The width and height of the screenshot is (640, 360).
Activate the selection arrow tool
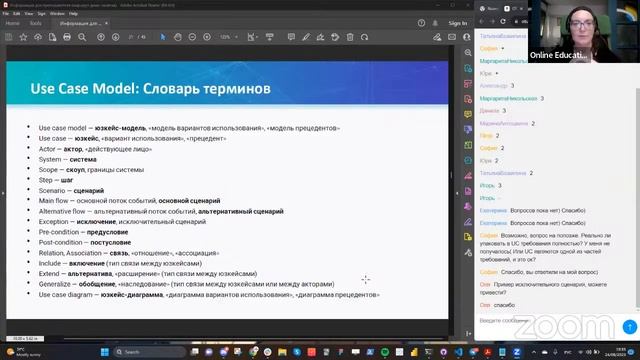pos(163,37)
